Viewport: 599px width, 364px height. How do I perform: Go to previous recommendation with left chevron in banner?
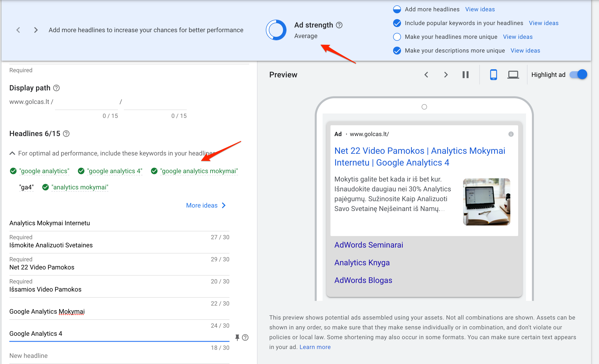pyautogui.click(x=18, y=30)
